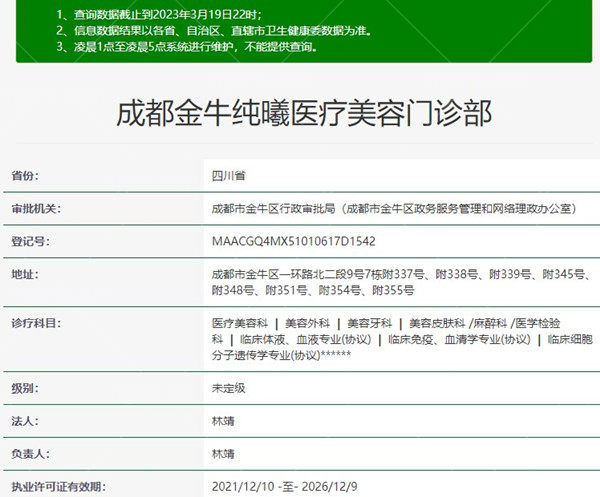
Task: Select 林靖 in the 负责人 row
Action: tap(223, 454)
